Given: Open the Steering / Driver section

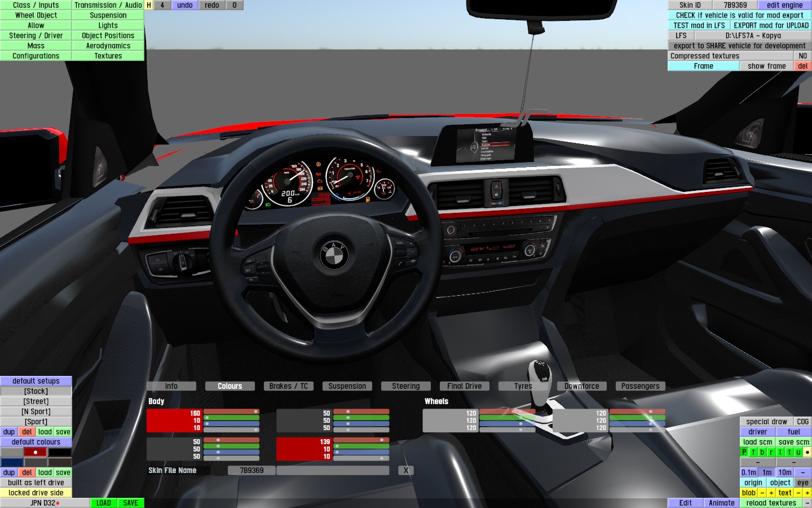Looking at the screenshot, I should tap(36, 36).
